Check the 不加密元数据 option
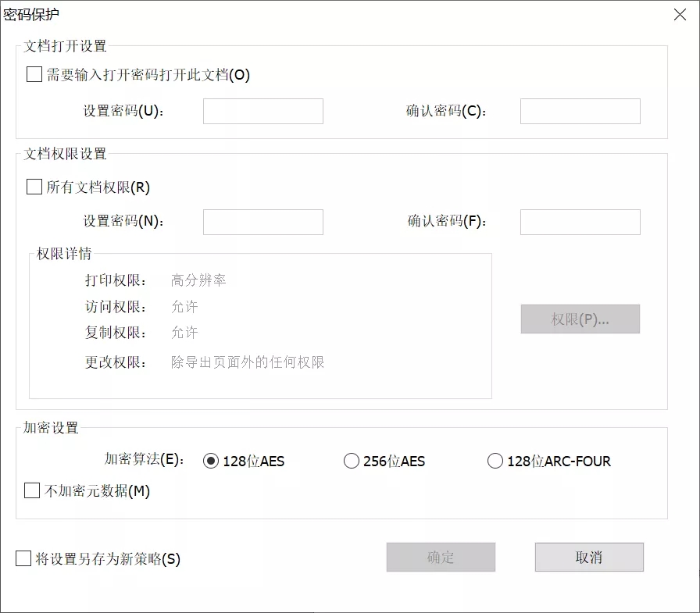This screenshot has width=700, height=613. coord(33,492)
